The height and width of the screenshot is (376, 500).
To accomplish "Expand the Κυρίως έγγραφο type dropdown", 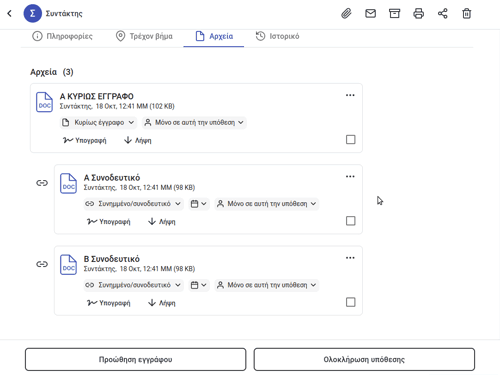I will tap(98, 122).
